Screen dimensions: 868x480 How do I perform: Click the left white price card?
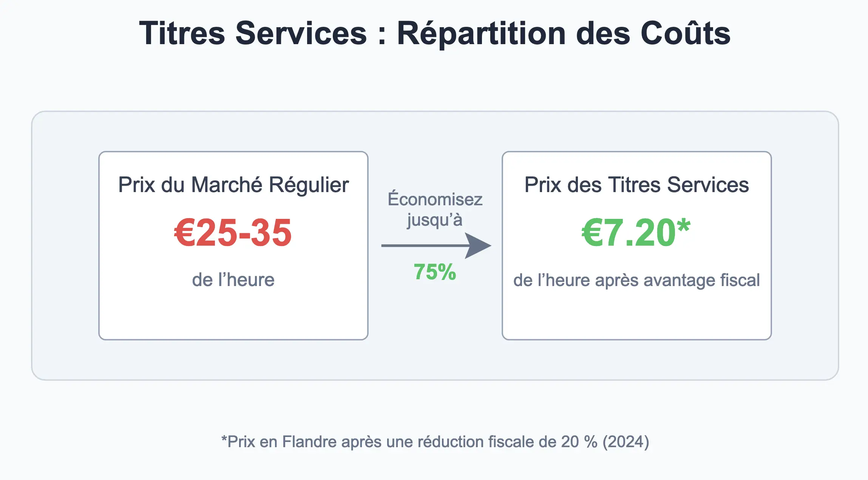click(x=233, y=246)
